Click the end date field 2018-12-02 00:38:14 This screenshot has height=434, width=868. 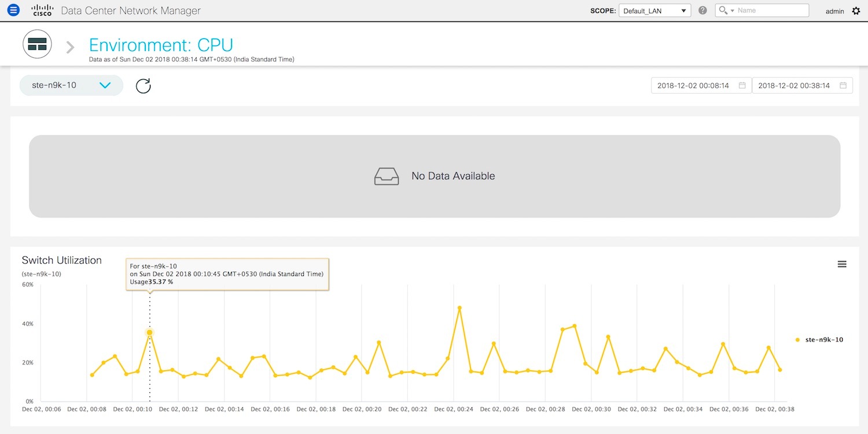pyautogui.click(x=794, y=86)
